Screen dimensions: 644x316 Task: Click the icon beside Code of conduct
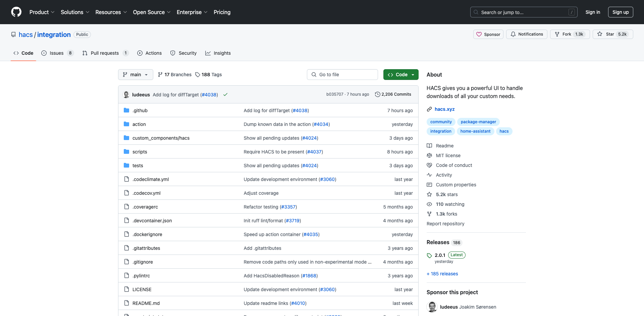pyautogui.click(x=429, y=165)
